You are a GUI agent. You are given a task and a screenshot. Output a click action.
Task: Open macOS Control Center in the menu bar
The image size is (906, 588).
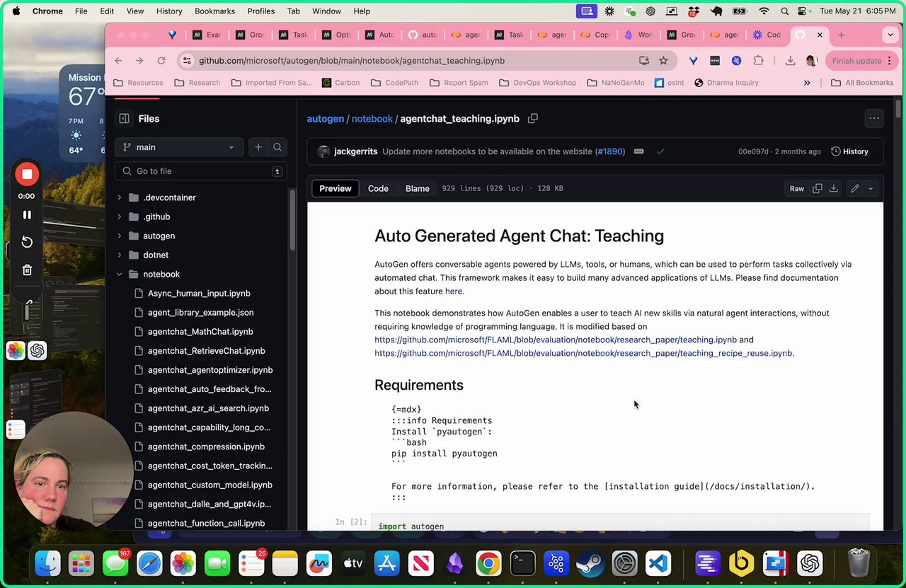pos(803,11)
